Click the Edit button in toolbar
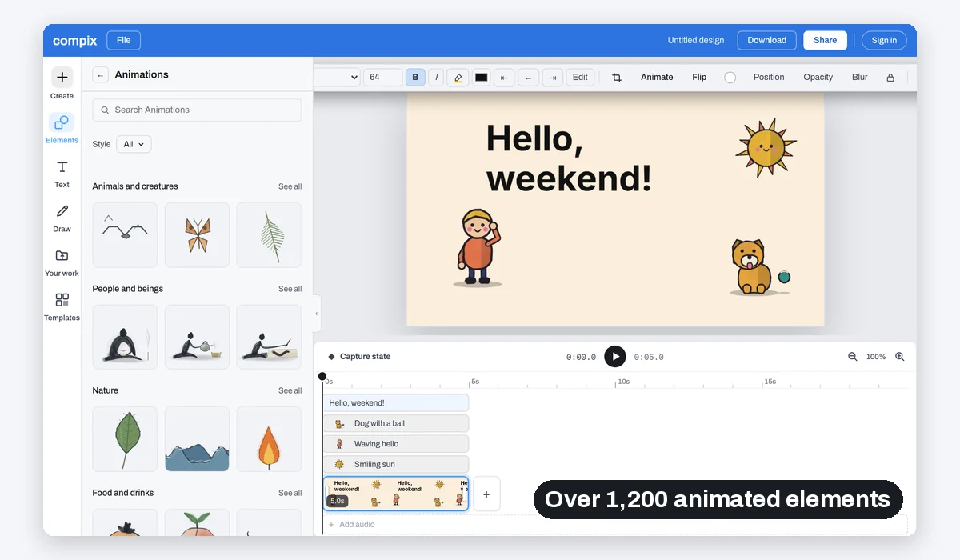 tap(580, 78)
